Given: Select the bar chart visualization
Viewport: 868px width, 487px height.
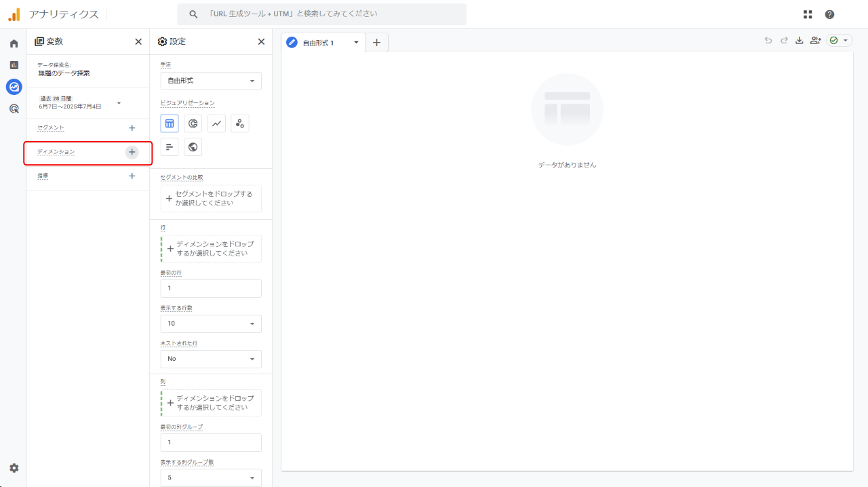Looking at the screenshot, I should [170, 147].
